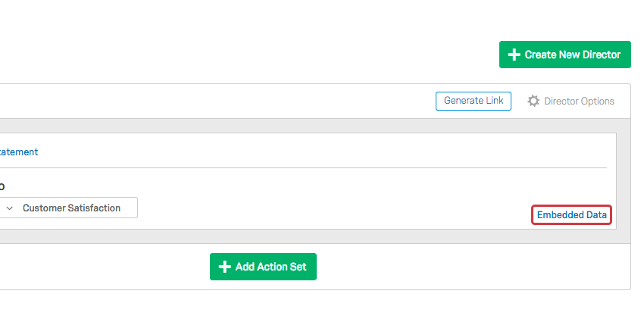The width and height of the screenshot is (644, 322).
Task: Click the Add Action Set button
Action: pos(263,267)
